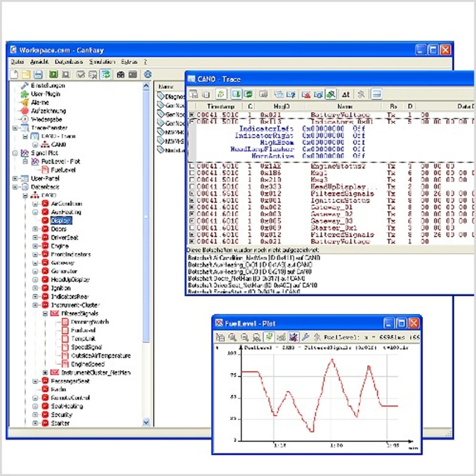The height and width of the screenshot is (476, 476).
Task: Click the delta-t time icon in Trace toolbar
Action: [345, 94]
